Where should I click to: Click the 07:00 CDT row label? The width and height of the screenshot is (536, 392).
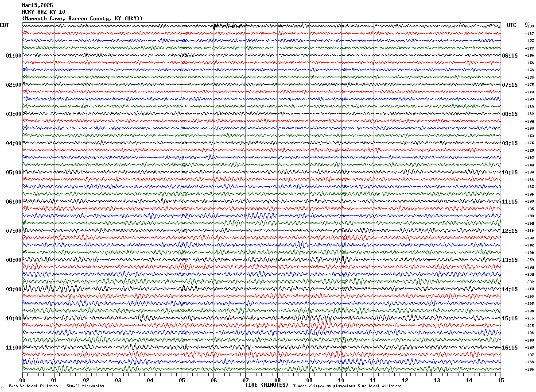pyautogui.click(x=13, y=231)
